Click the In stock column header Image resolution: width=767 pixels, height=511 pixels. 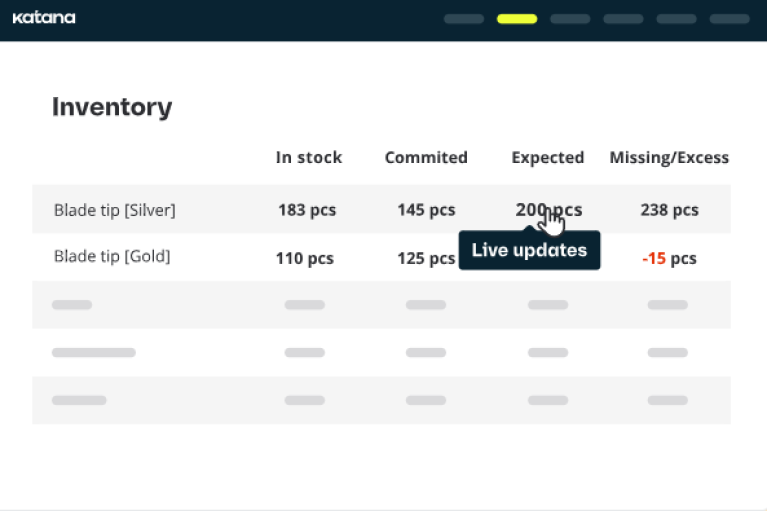309,158
